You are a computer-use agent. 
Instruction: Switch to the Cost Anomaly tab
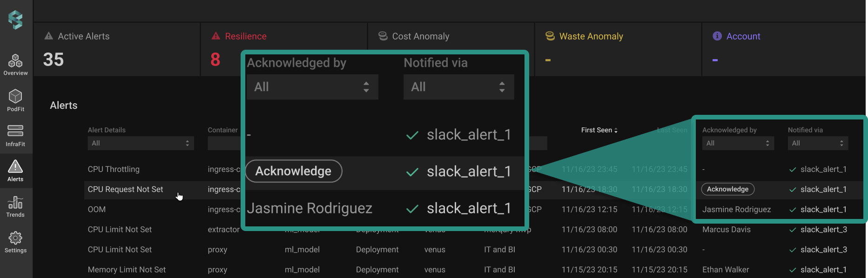pyautogui.click(x=420, y=36)
